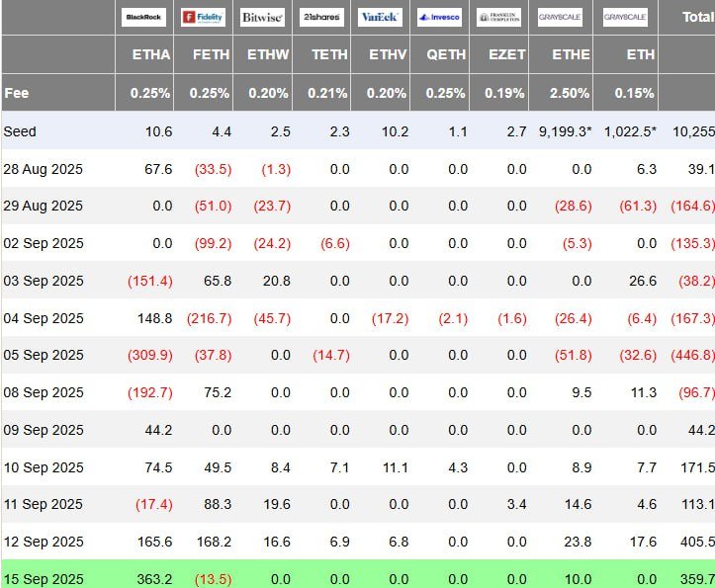Click the 02 Sep 2025 date
Image resolution: width=715 pixels, height=588 pixels.
click(x=44, y=243)
